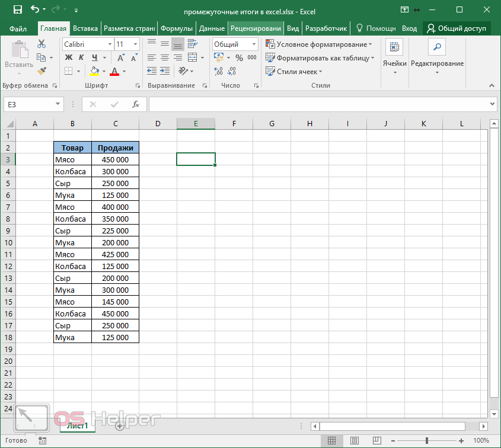
Task: Apply yellow fill color bucket
Action: 94,71
